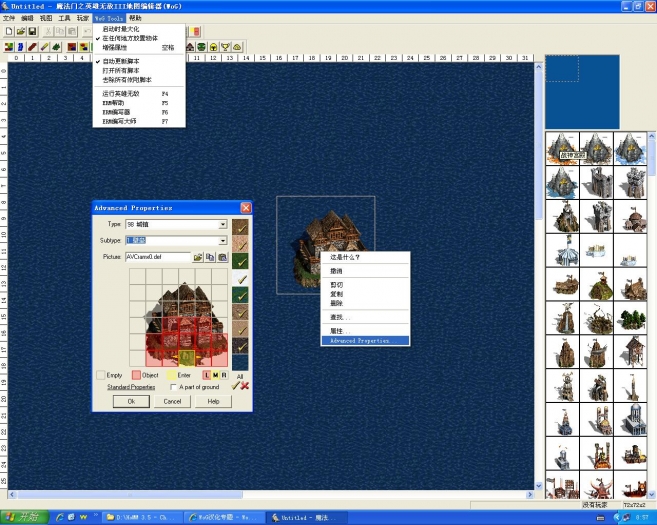657x525 pixels.
Task: Click the Picture filename input field
Action: coord(158,257)
